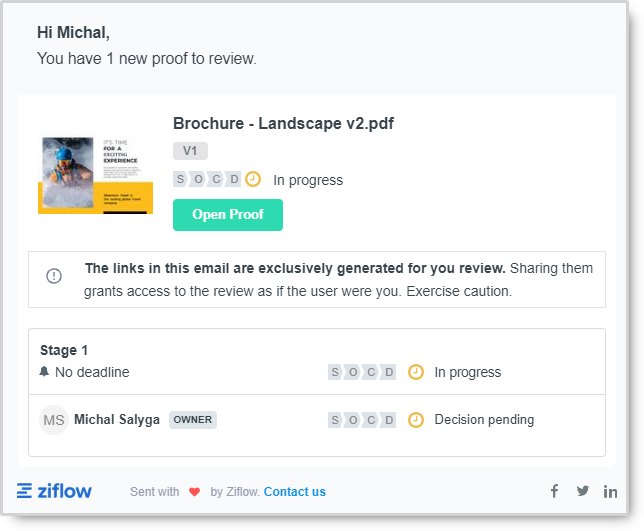The width and height of the screenshot is (644, 531).
Task: Click the Ziflow logo in footer
Action: click(54, 491)
